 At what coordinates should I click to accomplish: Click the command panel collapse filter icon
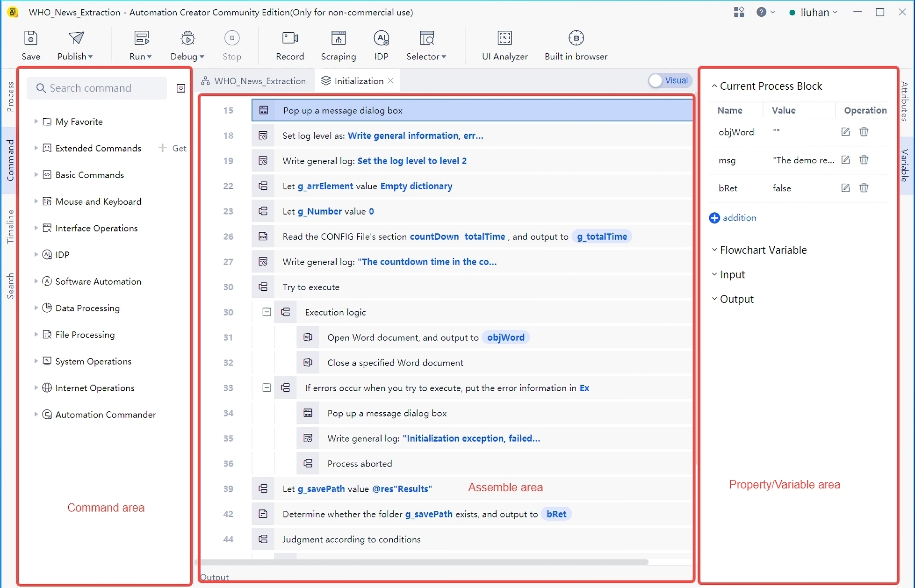pos(181,88)
